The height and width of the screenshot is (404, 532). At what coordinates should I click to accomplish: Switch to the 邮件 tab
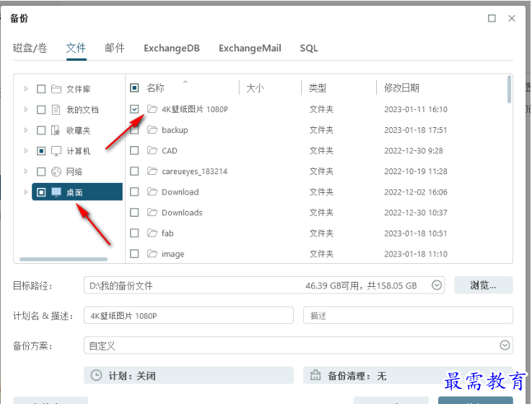[x=115, y=48]
